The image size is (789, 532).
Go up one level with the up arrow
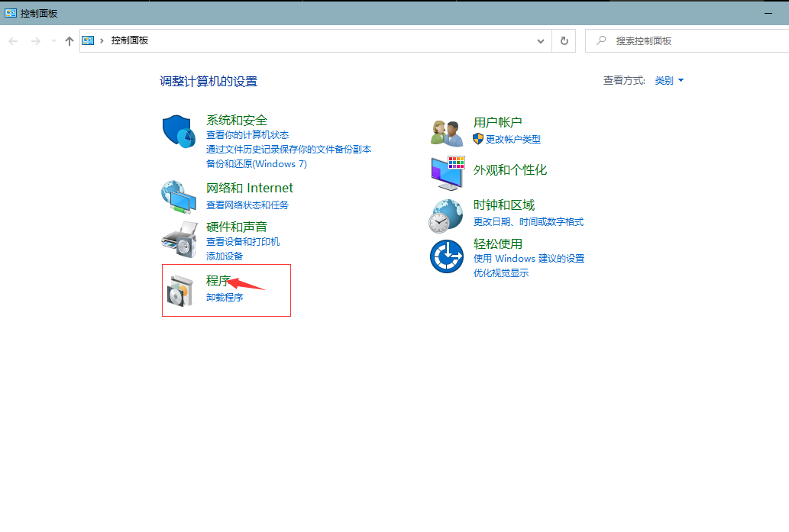[70, 41]
